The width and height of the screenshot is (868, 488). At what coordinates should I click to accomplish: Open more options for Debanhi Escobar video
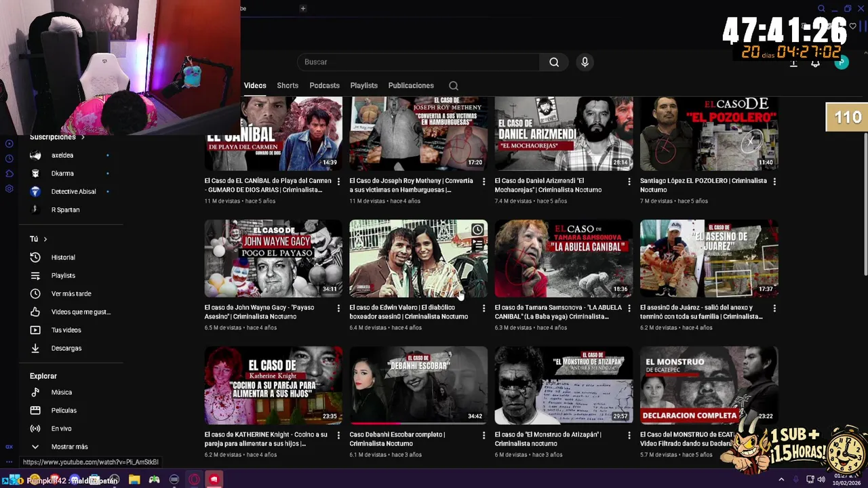click(484, 435)
